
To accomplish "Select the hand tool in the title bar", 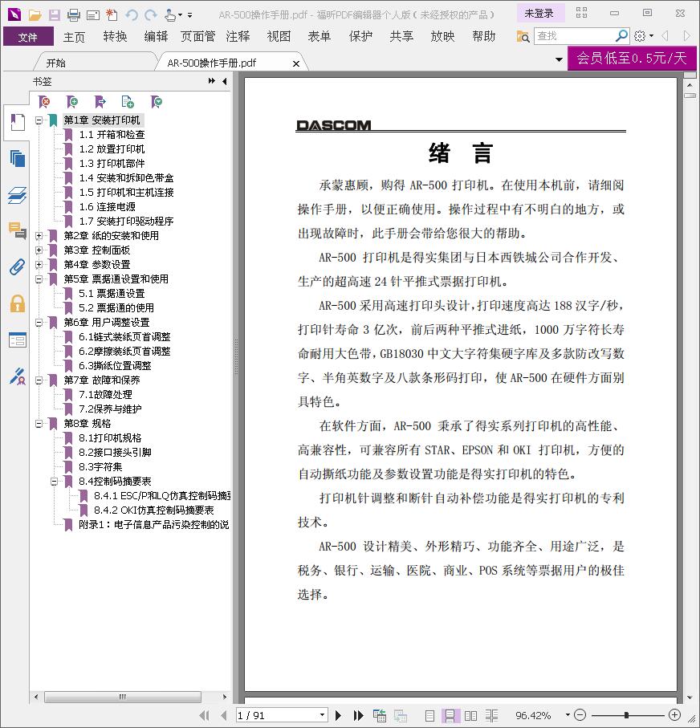I will pyautogui.click(x=170, y=15).
